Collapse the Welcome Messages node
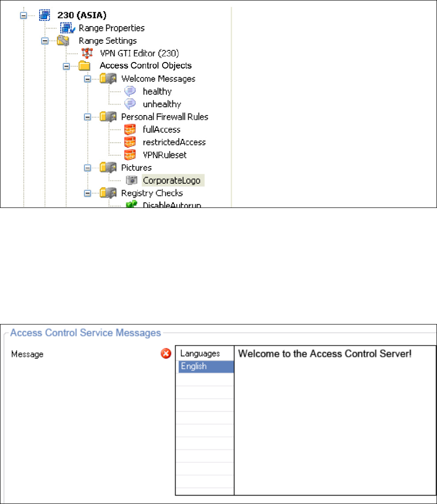 click(x=88, y=79)
